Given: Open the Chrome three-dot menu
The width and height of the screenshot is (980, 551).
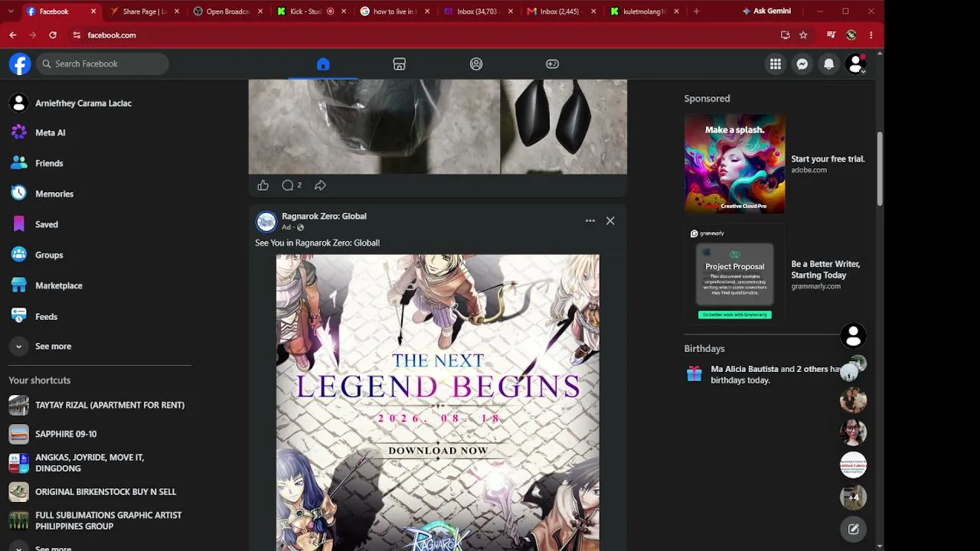Looking at the screenshot, I should tap(871, 35).
